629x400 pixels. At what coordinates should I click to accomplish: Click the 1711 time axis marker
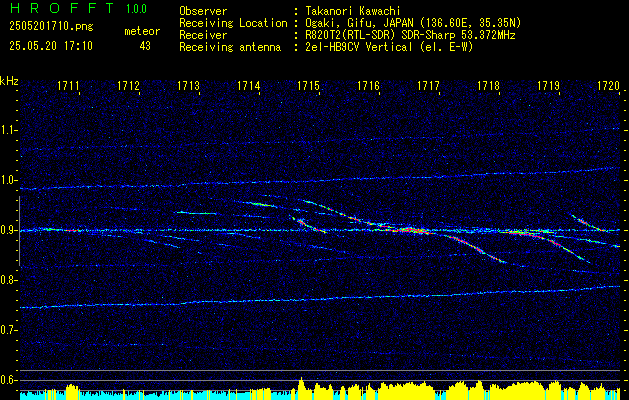pyautogui.click(x=69, y=85)
